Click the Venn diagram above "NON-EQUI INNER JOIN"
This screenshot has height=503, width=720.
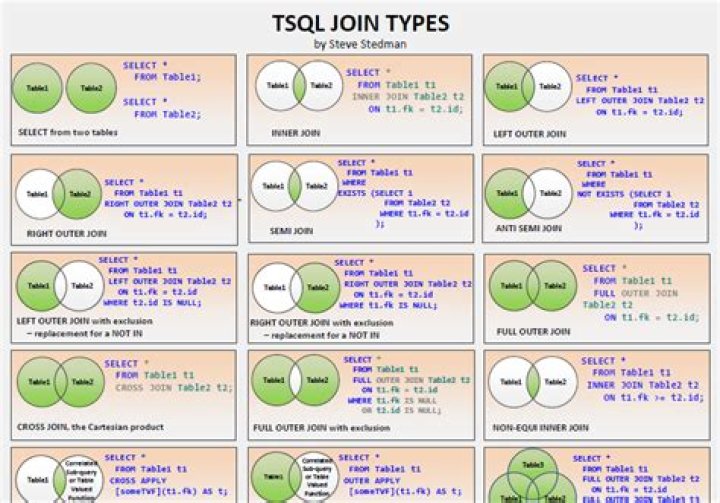click(x=533, y=382)
